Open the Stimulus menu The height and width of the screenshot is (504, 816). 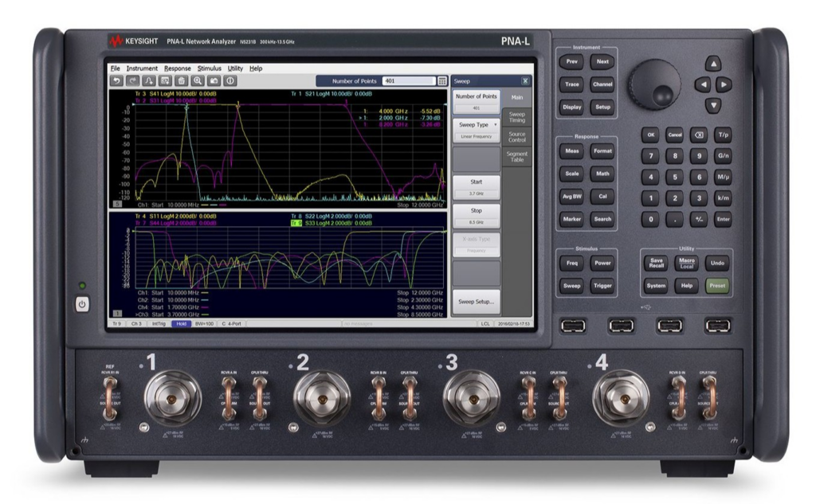pyautogui.click(x=208, y=68)
